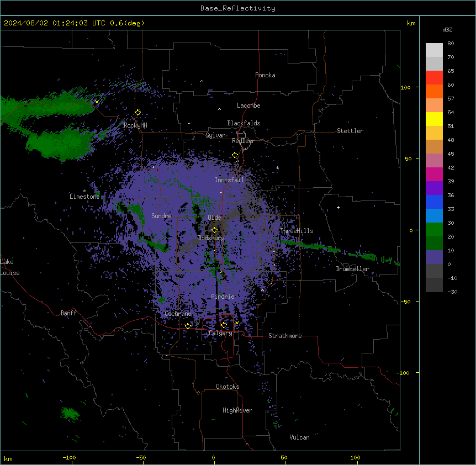This screenshot has height=465, width=476.
Task: Click the asterisk marker east of Innisfail
Action: [277, 168]
